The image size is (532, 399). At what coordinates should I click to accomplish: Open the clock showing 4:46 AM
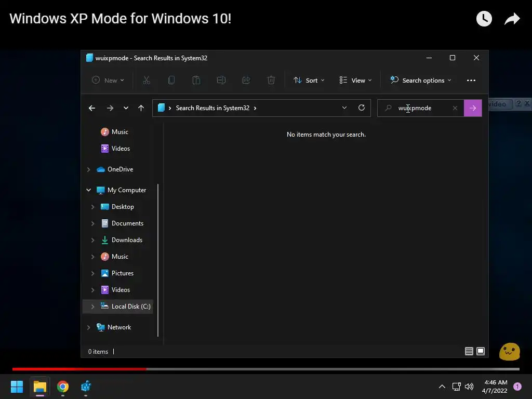495,387
